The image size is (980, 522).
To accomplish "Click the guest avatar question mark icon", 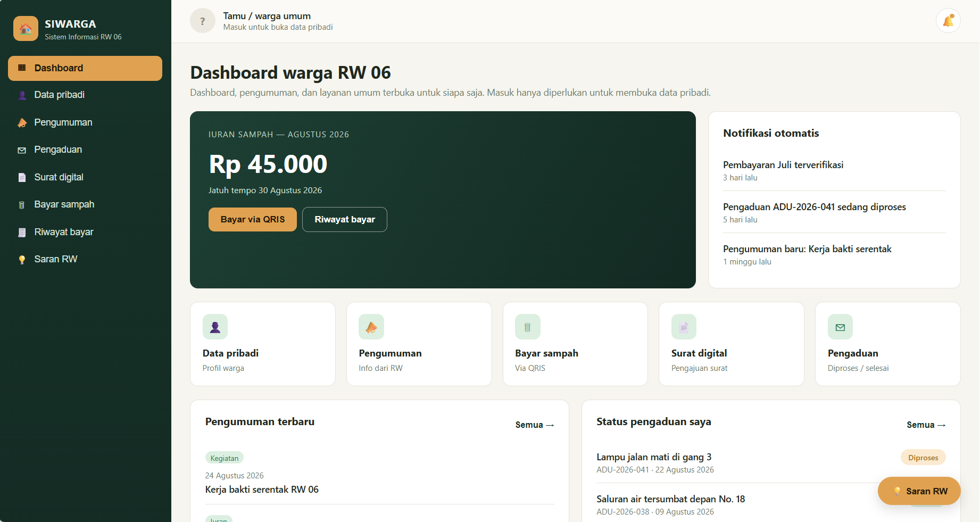I will click(203, 21).
